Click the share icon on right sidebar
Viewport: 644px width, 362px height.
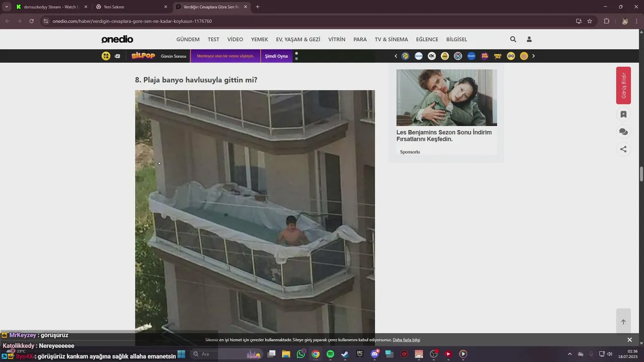click(623, 149)
